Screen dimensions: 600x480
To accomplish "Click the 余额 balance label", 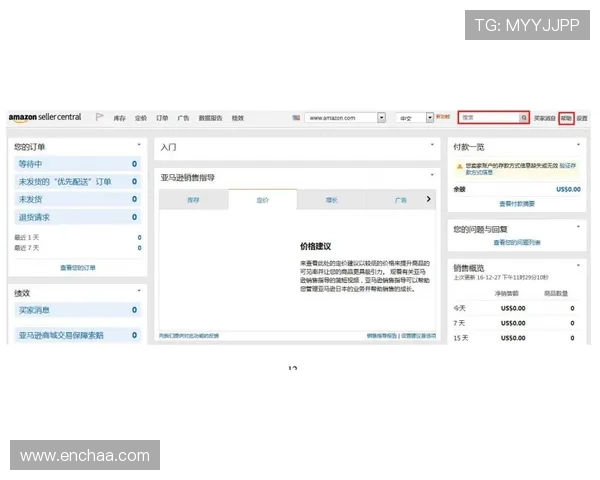I will [x=460, y=189].
